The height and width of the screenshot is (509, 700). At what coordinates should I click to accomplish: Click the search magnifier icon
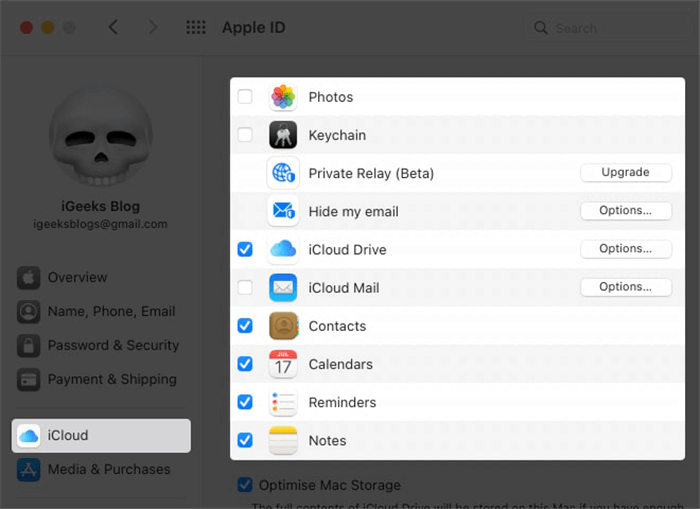[541, 28]
